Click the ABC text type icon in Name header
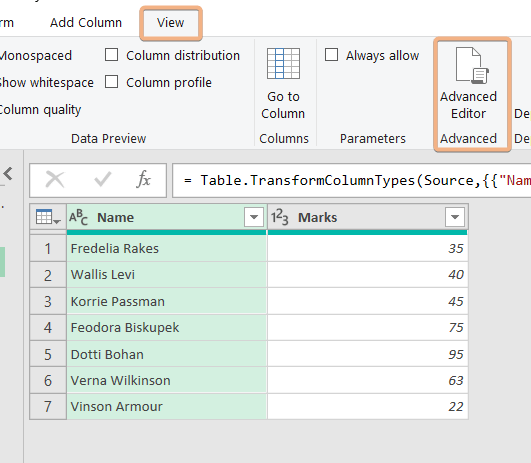This screenshot has width=531, height=463. (78, 217)
